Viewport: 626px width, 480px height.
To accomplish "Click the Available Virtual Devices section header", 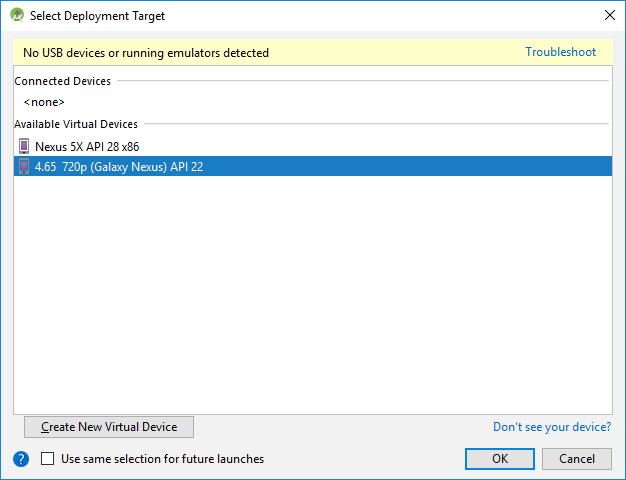I will [76, 124].
